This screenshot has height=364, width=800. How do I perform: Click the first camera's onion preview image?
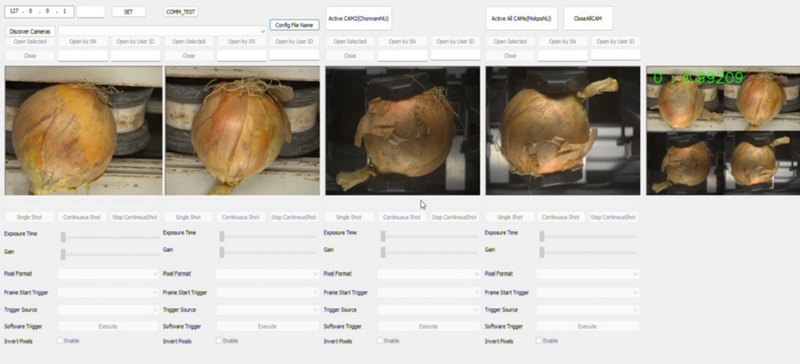[x=84, y=130]
